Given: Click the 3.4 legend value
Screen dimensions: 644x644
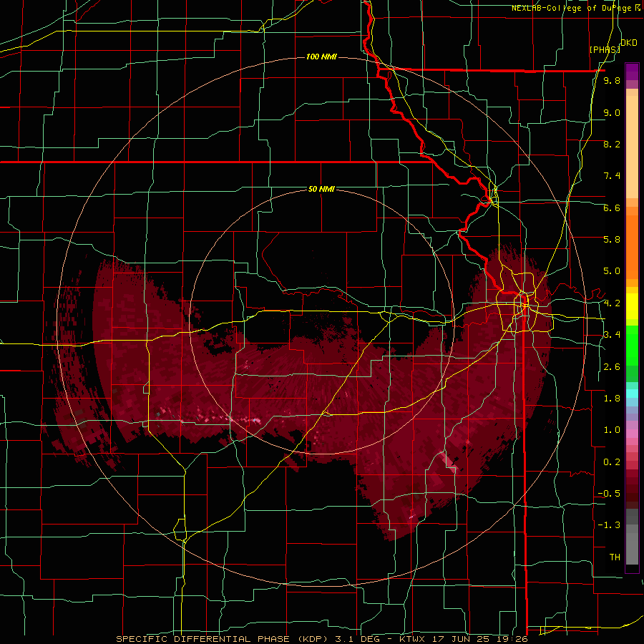Looking at the screenshot, I should click(x=612, y=335).
